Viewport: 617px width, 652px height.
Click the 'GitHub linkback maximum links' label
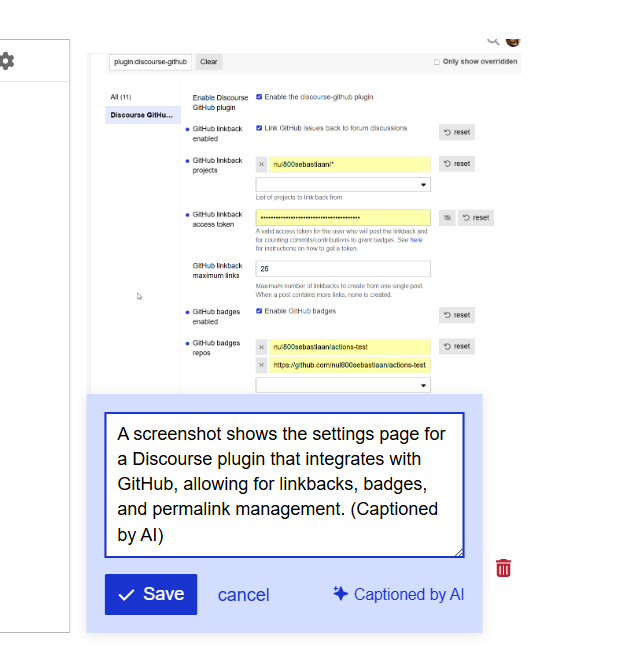click(217, 271)
